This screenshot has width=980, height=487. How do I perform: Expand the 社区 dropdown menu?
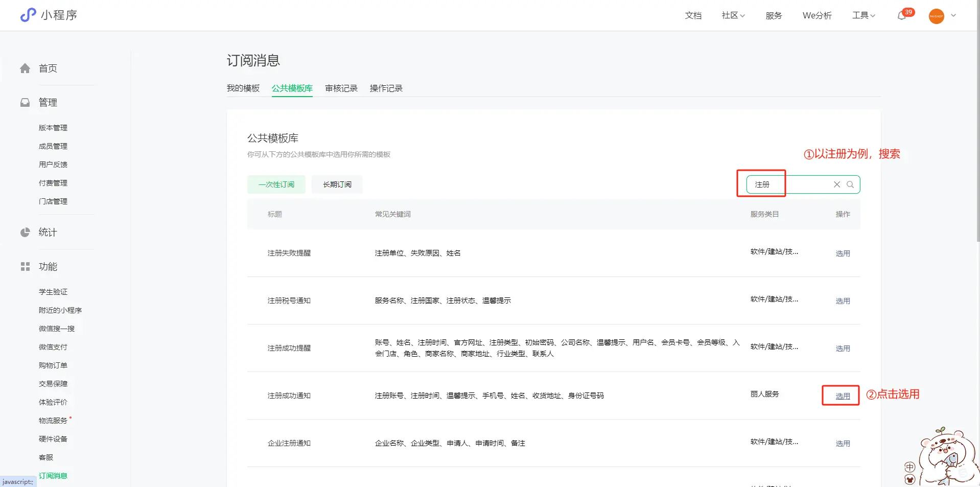733,15
